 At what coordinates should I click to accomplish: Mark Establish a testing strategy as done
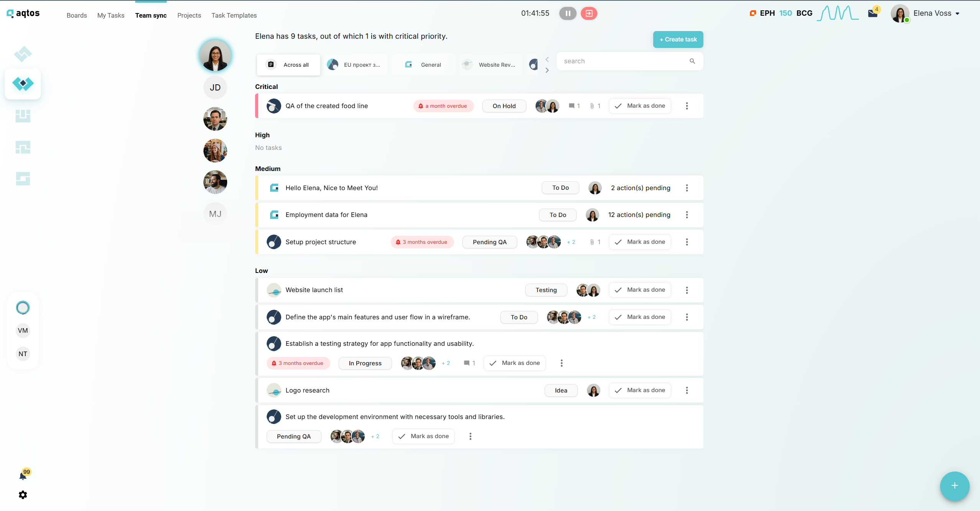(x=515, y=363)
